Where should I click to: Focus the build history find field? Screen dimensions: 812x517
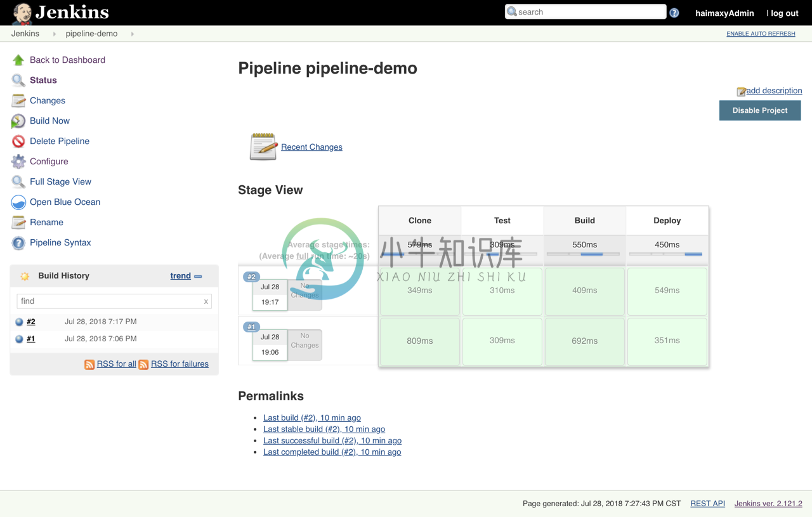pyautogui.click(x=114, y=301)
